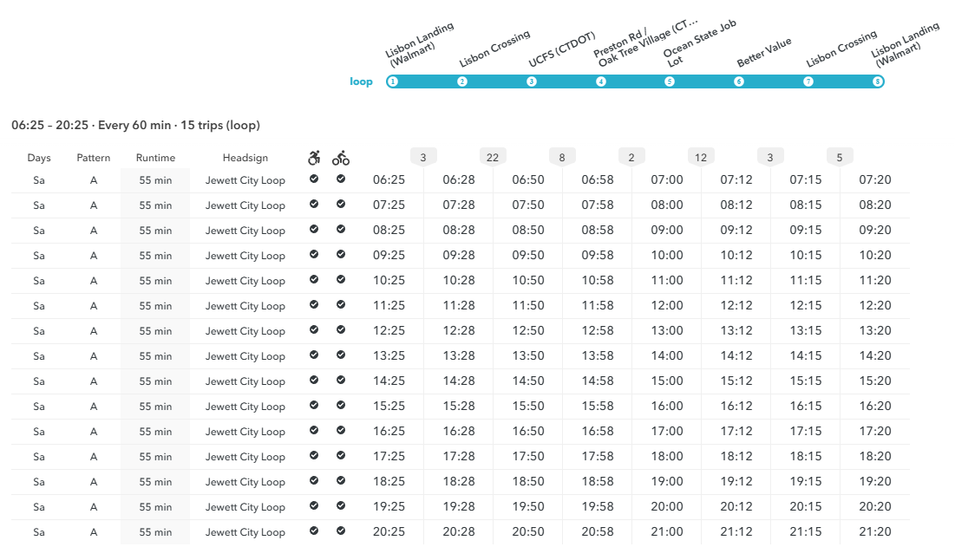The image size is (955, 560).
Task: Click the 12:28 time cell
Action: point(459,330)
